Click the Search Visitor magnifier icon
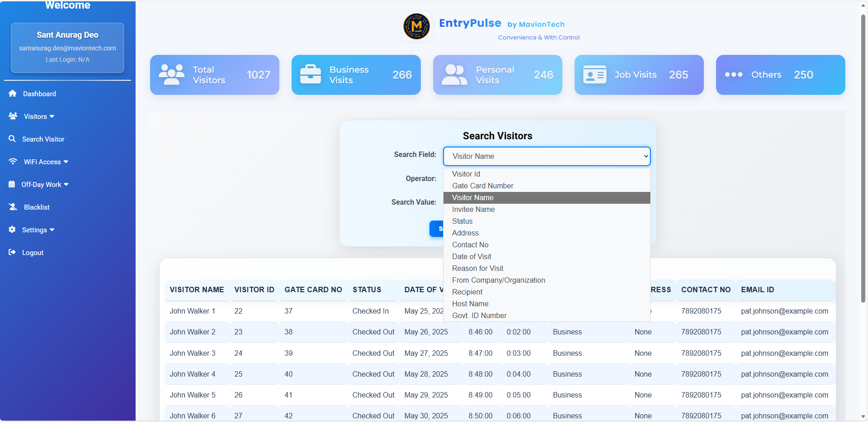 [12, 139]
